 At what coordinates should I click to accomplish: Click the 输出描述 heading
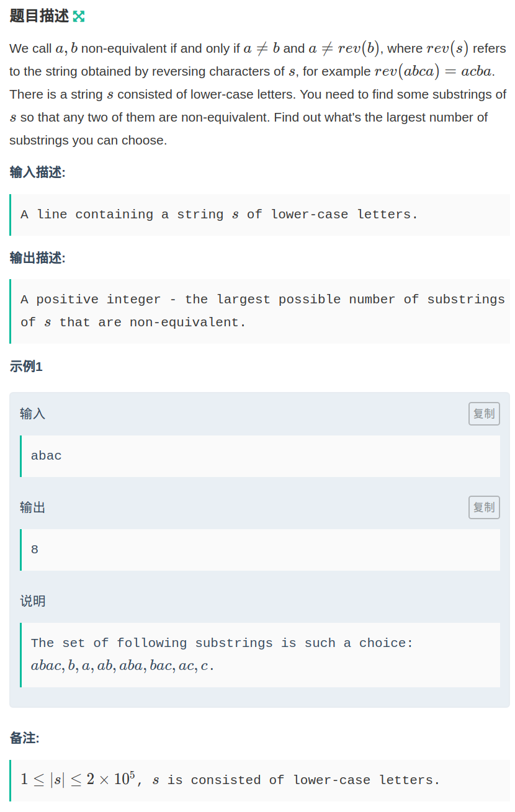37,258
